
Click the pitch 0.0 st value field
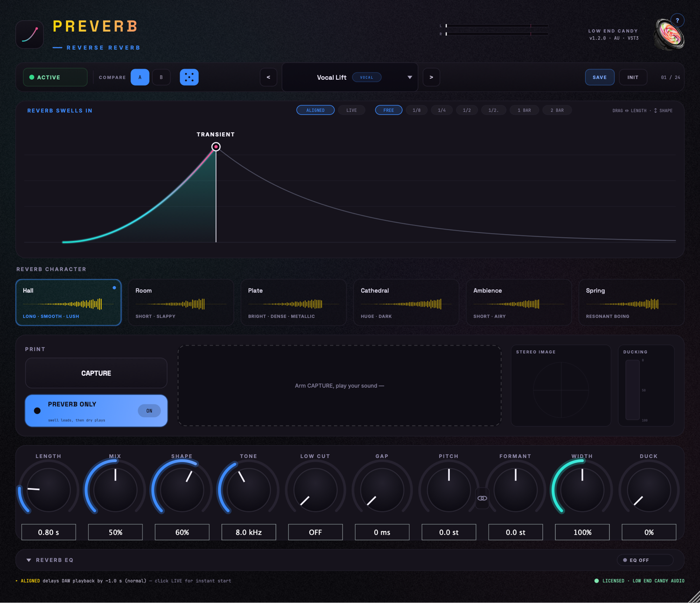tap(449, 532)
